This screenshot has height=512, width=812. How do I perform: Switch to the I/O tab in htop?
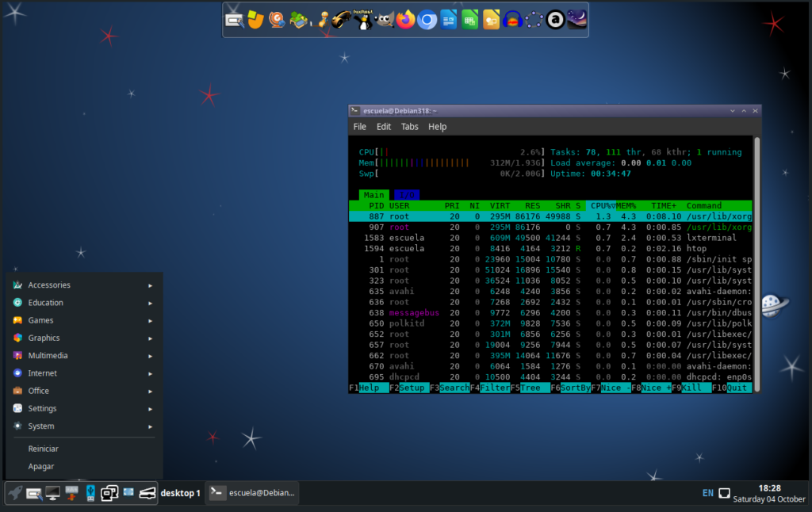coord(406,195)
